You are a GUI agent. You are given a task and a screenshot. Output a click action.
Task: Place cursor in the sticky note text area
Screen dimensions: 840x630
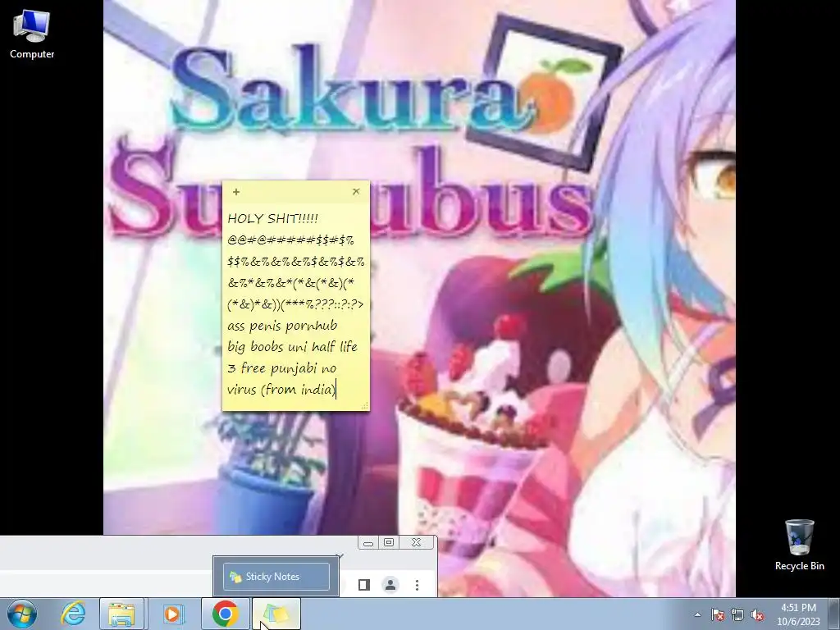tap(295, 304)
